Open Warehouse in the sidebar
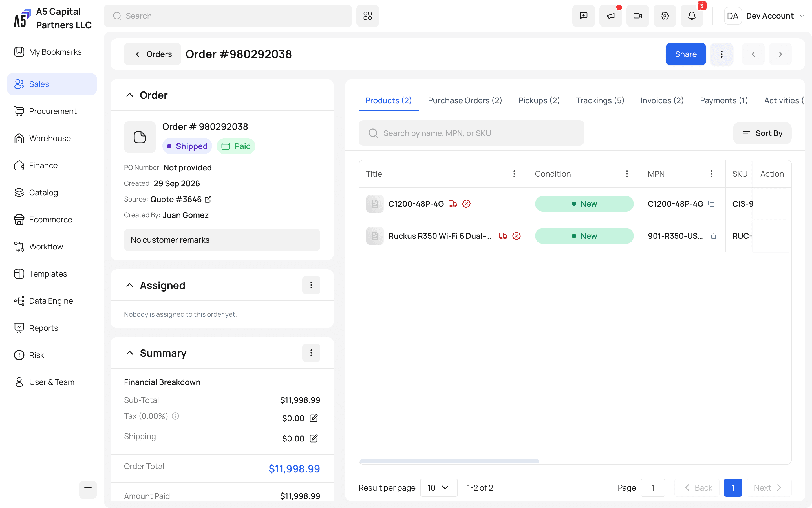This screenshot has width=812, height=508. pyautogui.click(x=52, y=138)
